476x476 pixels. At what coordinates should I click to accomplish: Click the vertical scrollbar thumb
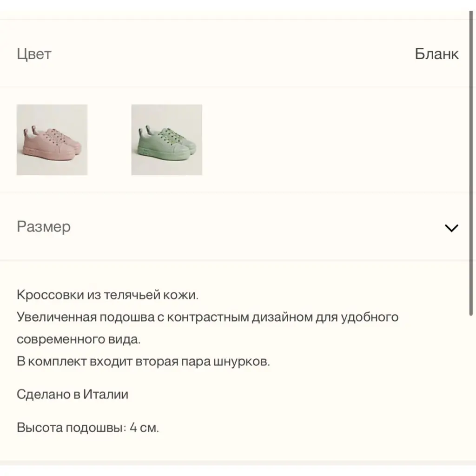click(471, 164)
